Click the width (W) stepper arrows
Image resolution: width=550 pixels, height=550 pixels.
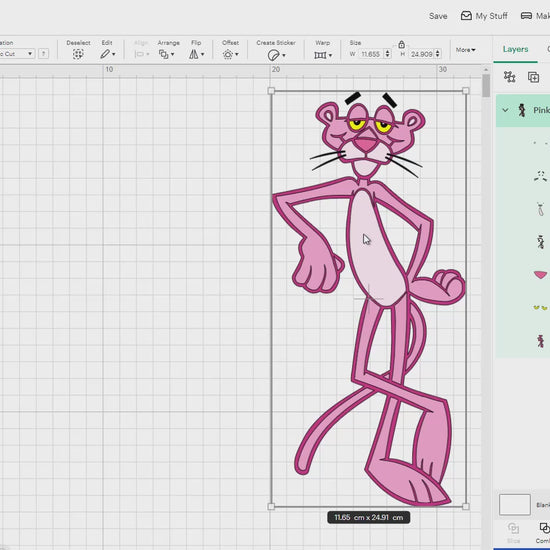coord(388,54)
